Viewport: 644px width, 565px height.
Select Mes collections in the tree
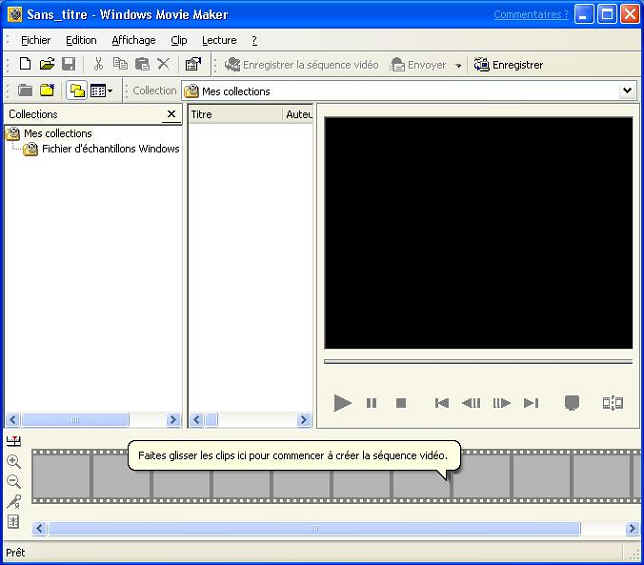[x=58, y=133]
